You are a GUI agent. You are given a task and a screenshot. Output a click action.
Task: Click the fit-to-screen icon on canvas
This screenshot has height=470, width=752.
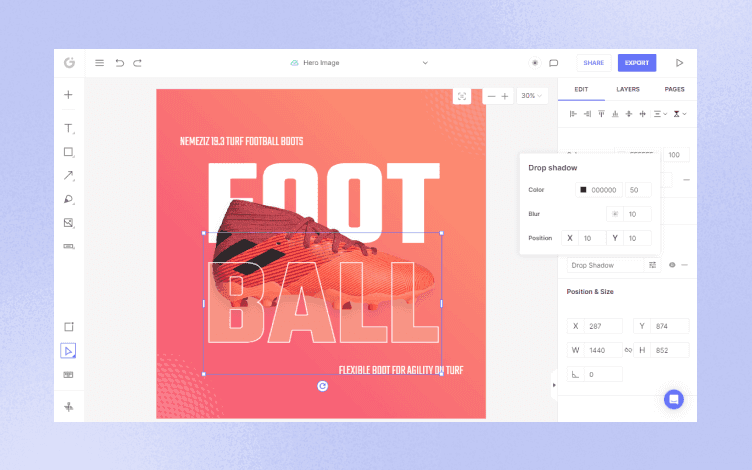[x=462, y=96]
